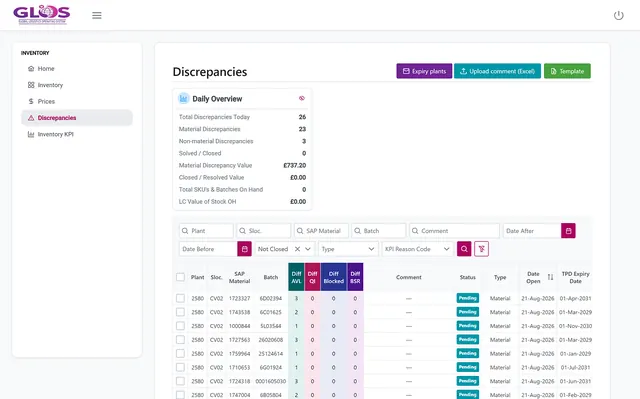Open Inventory KPI in the sidebar
The image size is (640, 399).
click(77, 134)
